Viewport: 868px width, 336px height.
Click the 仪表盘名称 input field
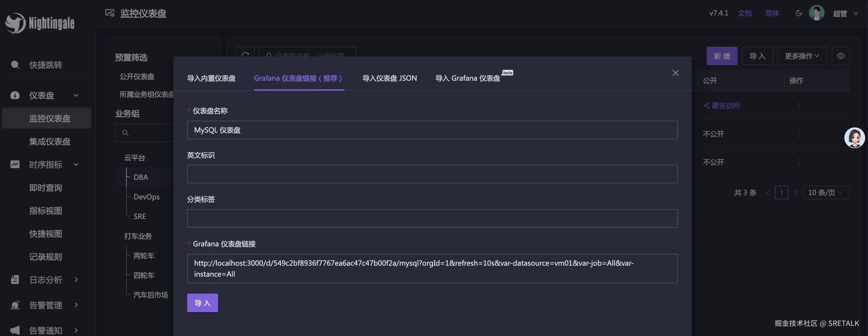[432, 130]
